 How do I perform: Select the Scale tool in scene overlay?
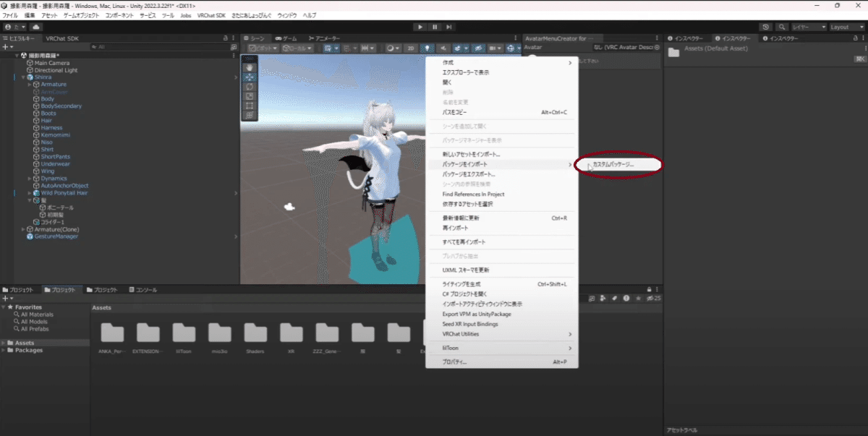[250, 95]
